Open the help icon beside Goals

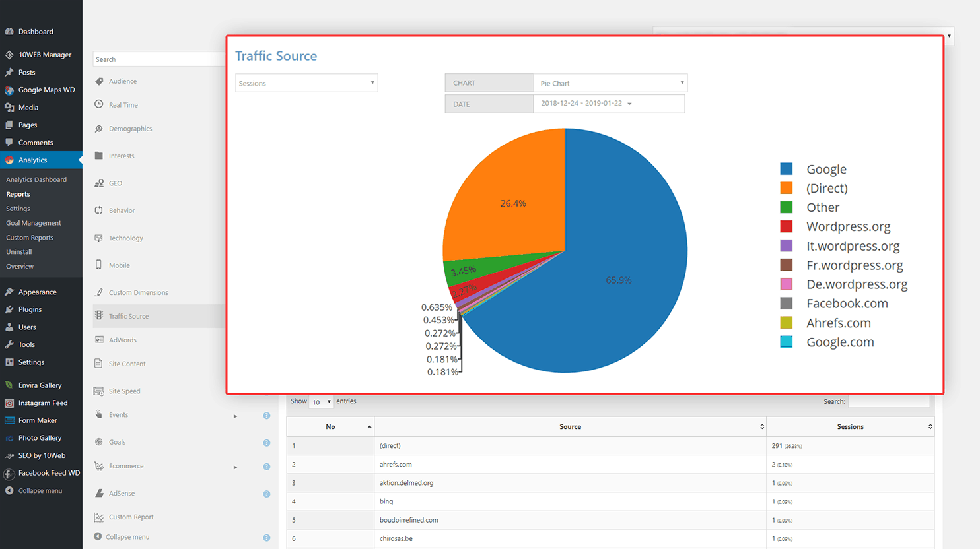tap(266, 443)
